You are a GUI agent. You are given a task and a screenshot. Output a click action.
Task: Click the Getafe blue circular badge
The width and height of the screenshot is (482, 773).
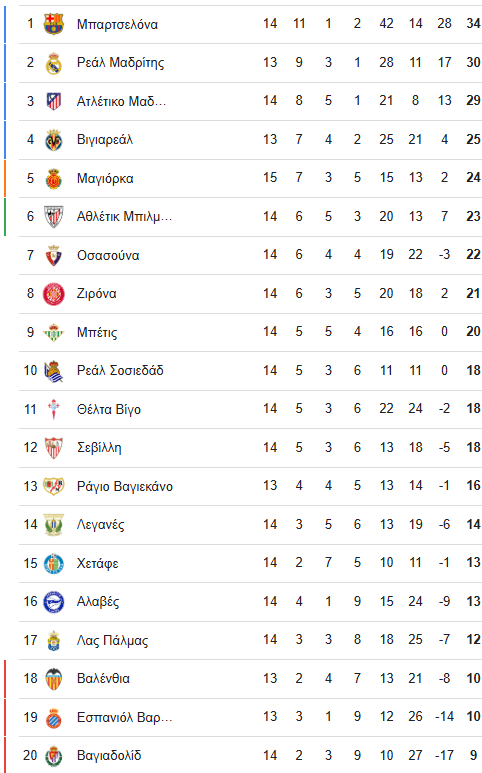click(x=54, y=563)
